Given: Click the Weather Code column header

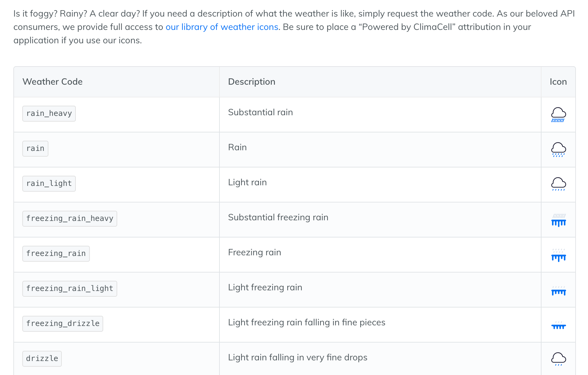Looking at the screenshot, I should [53, 82].
